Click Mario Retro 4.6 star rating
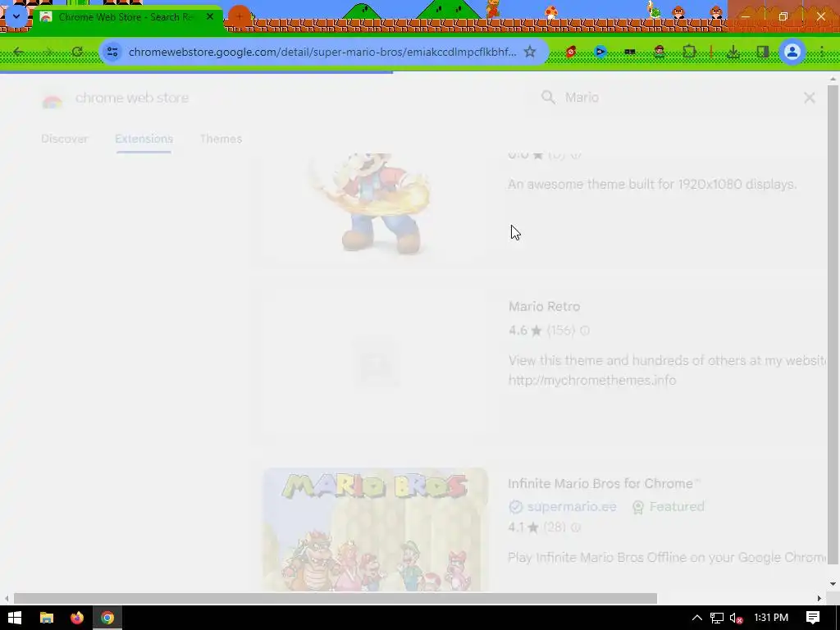Screen dimensions: 840x630 [526, 331]
